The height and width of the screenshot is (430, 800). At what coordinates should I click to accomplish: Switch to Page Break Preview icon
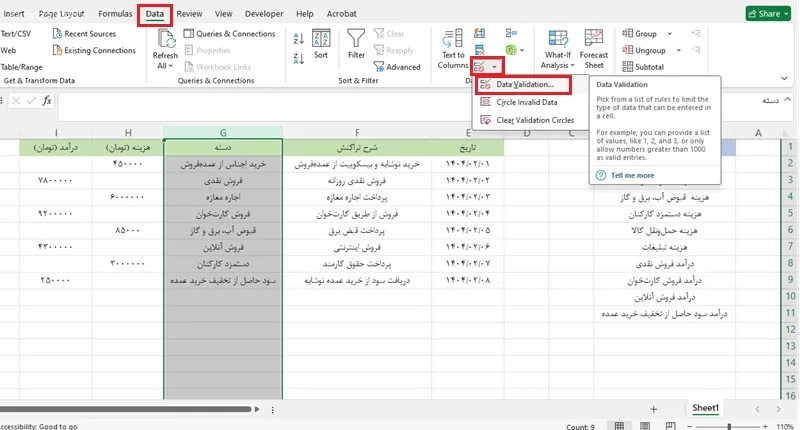[671, 426]
